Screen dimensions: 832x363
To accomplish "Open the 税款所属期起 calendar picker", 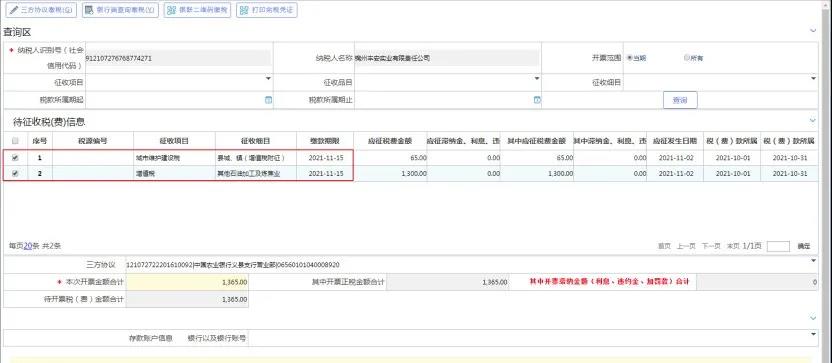I will (x=268, y=100).
